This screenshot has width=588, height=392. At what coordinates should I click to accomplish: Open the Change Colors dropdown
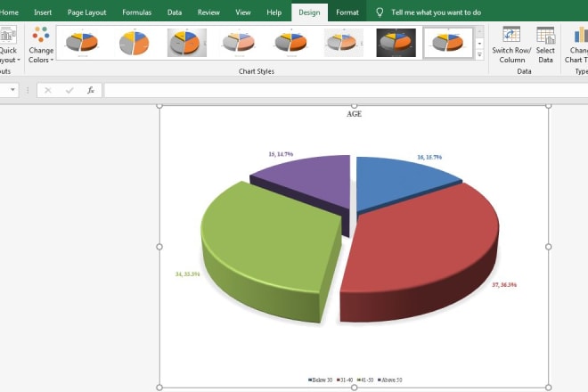40,45
